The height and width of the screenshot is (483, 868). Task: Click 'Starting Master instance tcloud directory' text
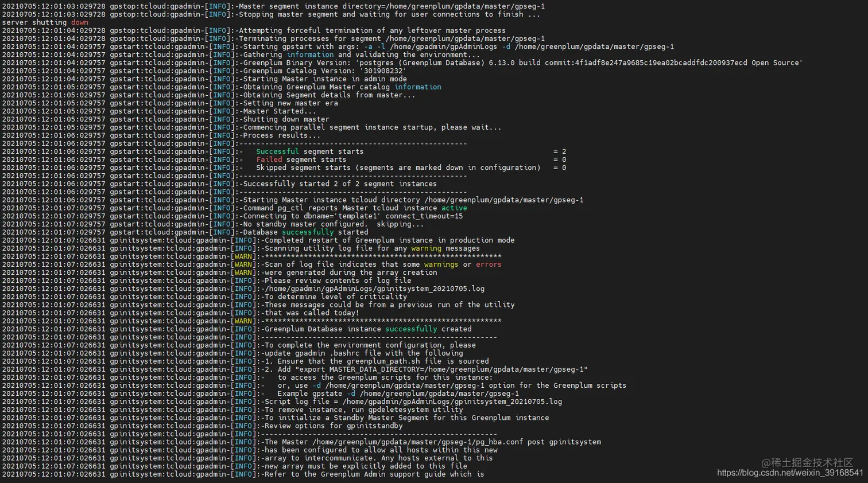[x=331, y=200]
